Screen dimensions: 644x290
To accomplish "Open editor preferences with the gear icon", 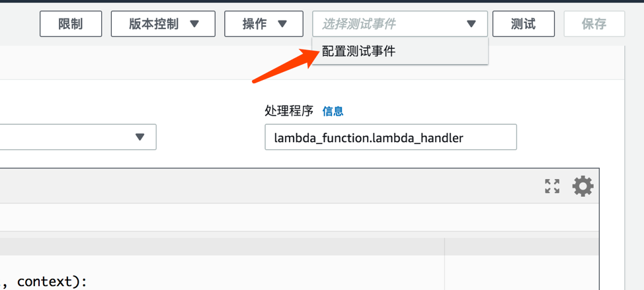I will pyautogui.click(x=583, y=186).
